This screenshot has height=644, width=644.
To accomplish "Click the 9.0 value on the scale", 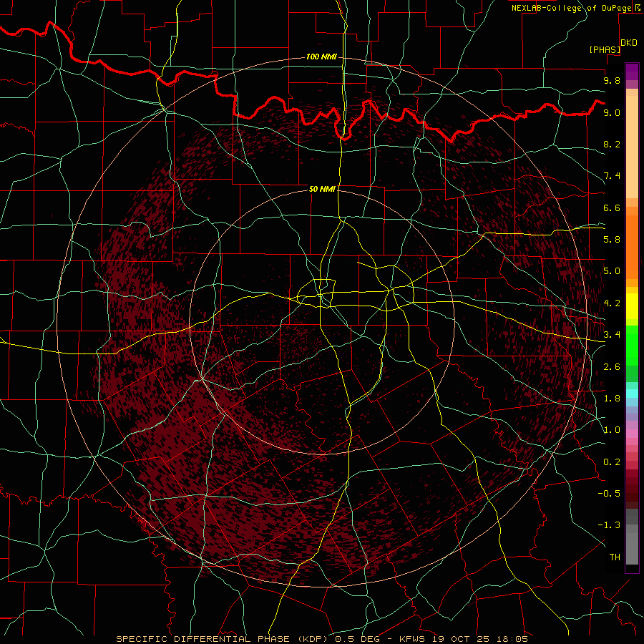I will (x=612, y=112).
